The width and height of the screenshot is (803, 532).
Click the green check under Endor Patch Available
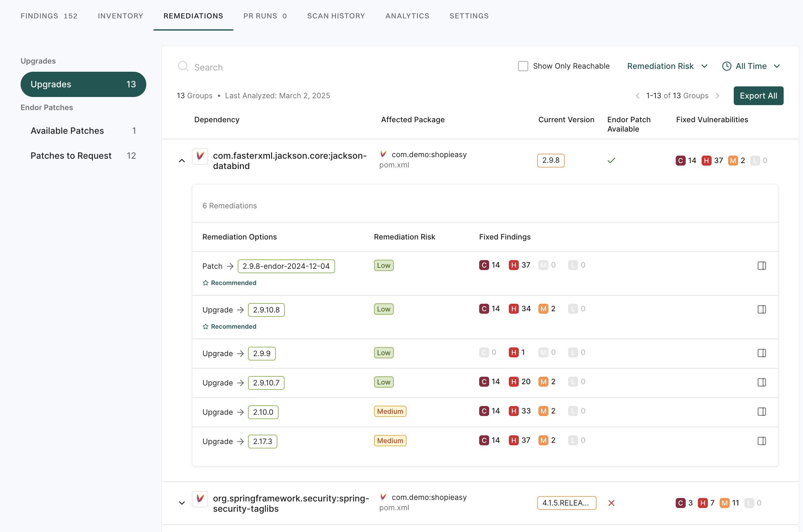pos(611,160)
